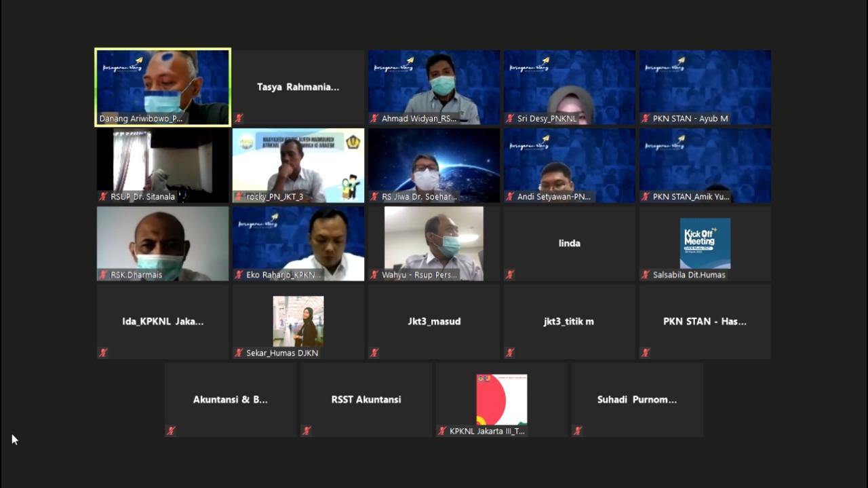868x488 pixels.
Task: Select the PKN STAN - Has... participant tile
Action: point(705,321)
